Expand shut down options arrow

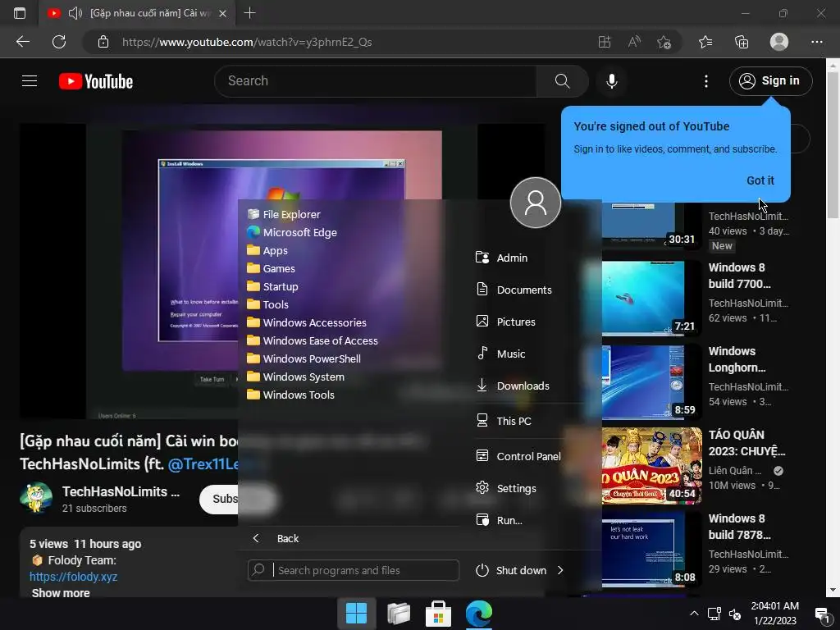560,570
